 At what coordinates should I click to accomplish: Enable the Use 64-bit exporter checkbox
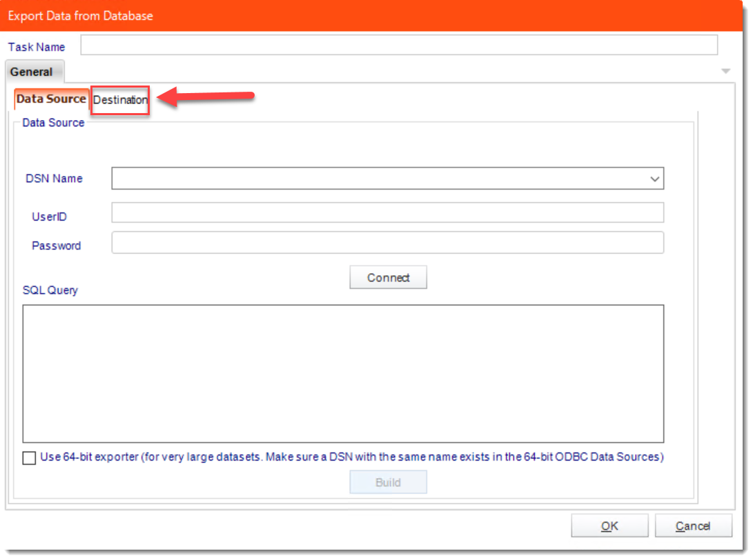(x=29, y=458)
